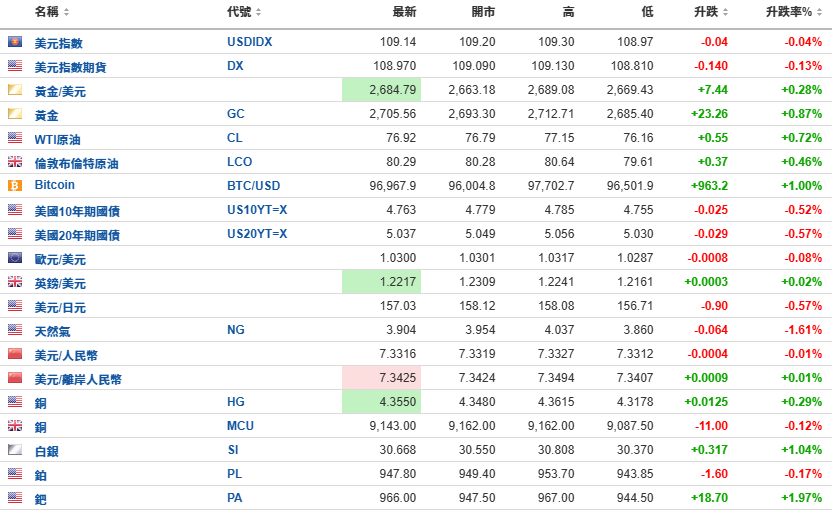Click the pink highlighted price 7.3425
This screenshot has width=832, height=511.
tap(398, 379)
